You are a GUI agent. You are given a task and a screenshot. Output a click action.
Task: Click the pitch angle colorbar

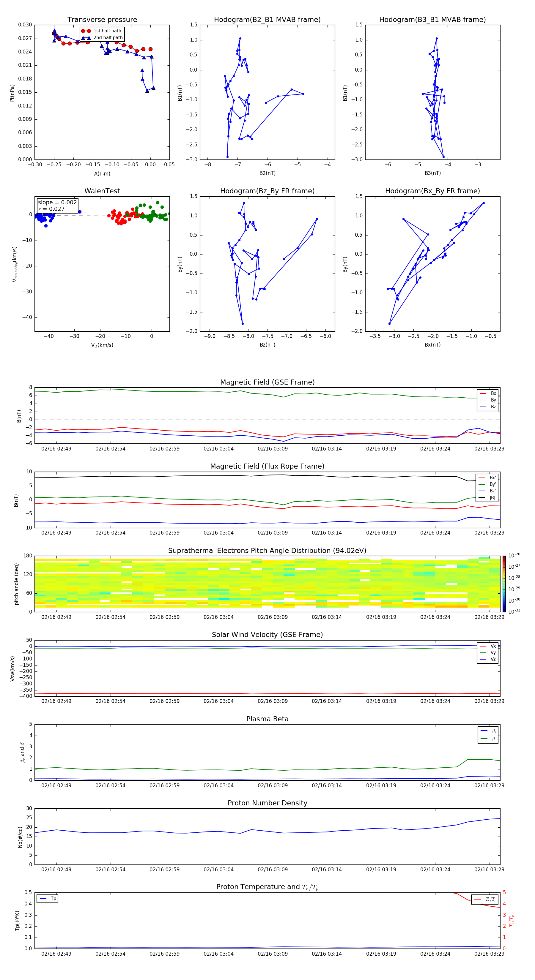tap(504, 584)
